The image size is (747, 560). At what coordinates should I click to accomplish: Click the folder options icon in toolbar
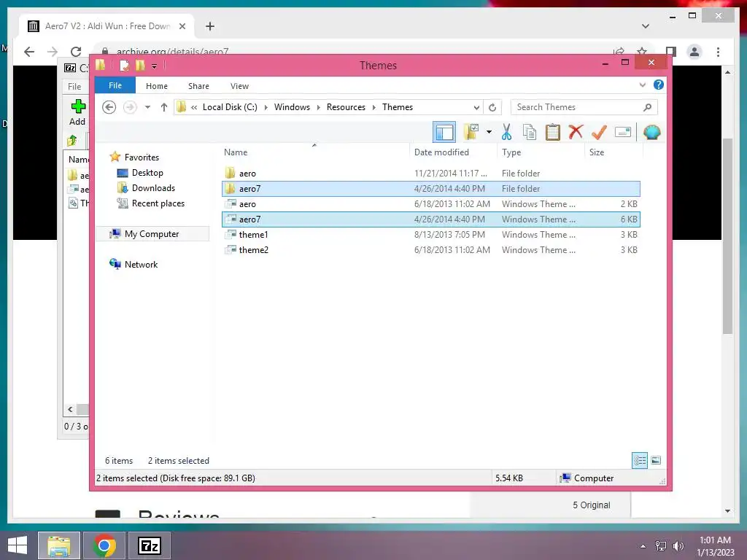(471, 132)
